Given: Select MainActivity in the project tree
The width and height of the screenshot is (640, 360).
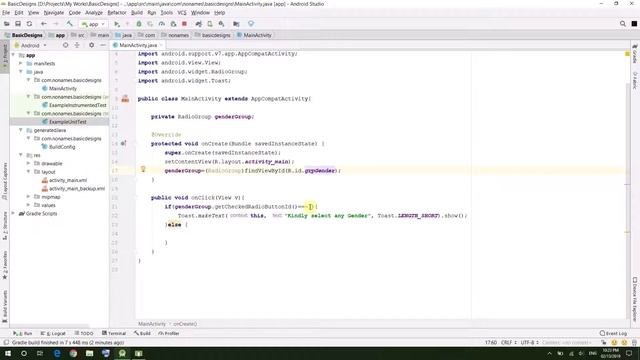Looking at the screenshot, I should [62, 89].
